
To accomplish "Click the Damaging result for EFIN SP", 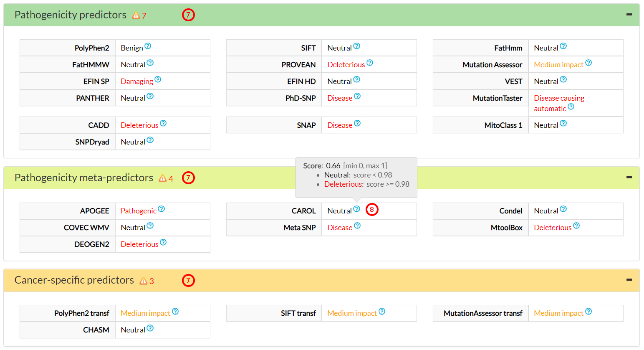I will pos(137,81).
